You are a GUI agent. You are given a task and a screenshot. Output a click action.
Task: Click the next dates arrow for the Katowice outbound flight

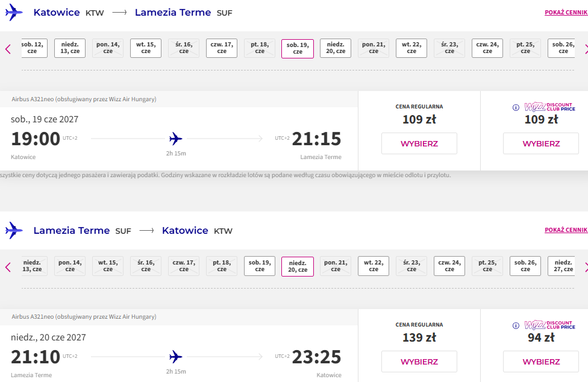pyautogui.click(x=586, y=49)
